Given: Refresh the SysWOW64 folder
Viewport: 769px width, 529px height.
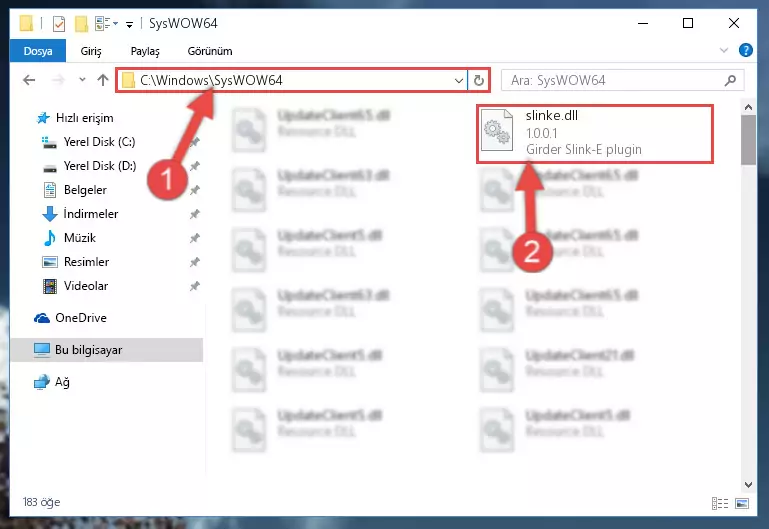Looking at the screenshot, I should pos(479,80).
